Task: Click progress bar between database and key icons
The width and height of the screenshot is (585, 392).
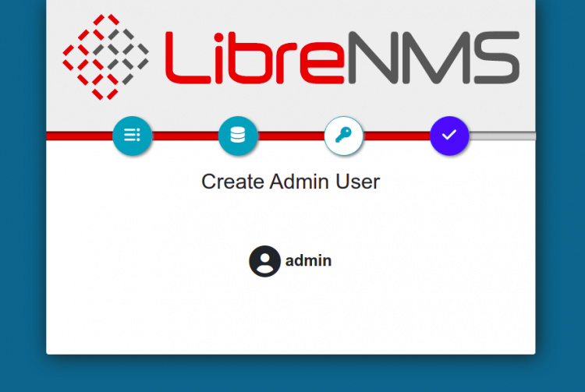Action: 290,136
